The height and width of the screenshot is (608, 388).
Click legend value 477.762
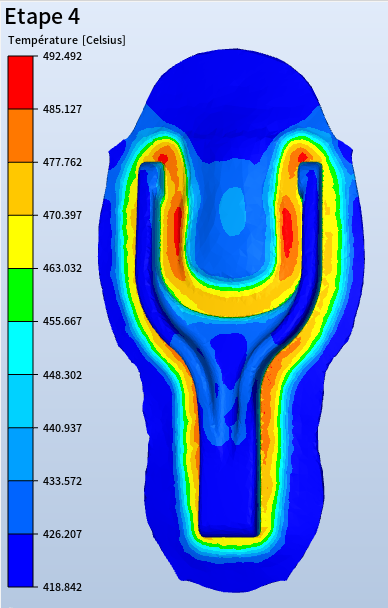(x=62, y=162)
